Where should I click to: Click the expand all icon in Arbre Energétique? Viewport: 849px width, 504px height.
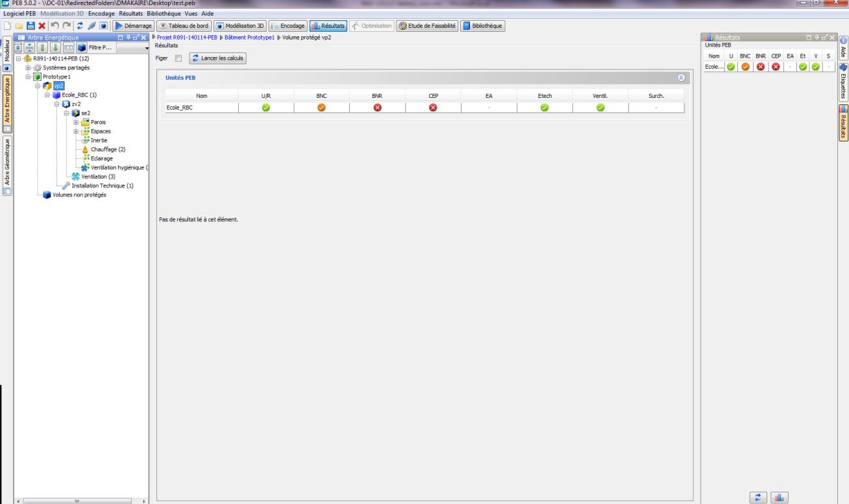pos(19,48)
